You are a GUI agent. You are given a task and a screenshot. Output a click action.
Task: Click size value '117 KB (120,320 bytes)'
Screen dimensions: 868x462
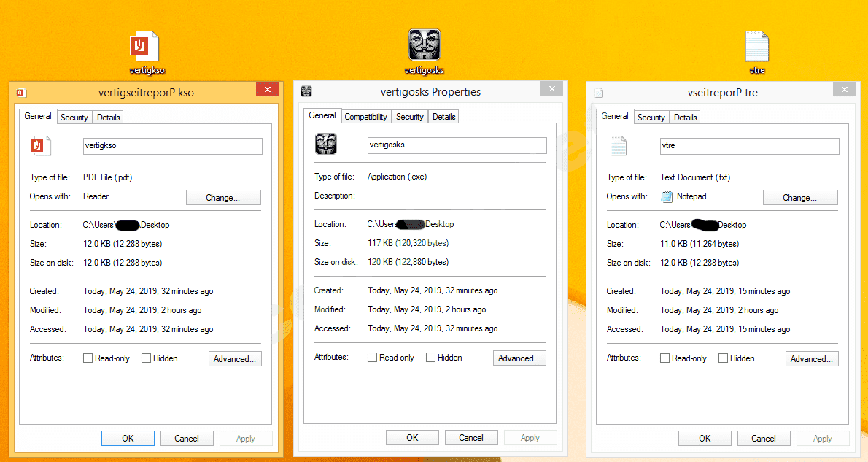(408, 243)
